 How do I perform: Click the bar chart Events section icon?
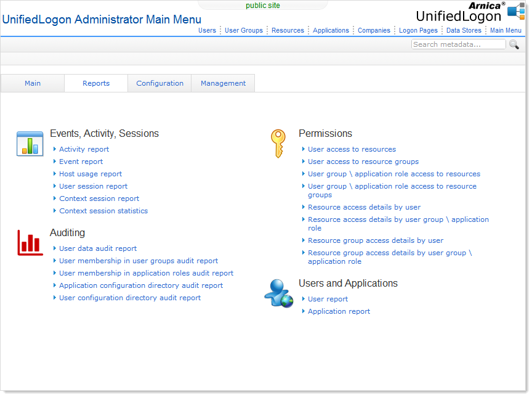tap(30, 144)
